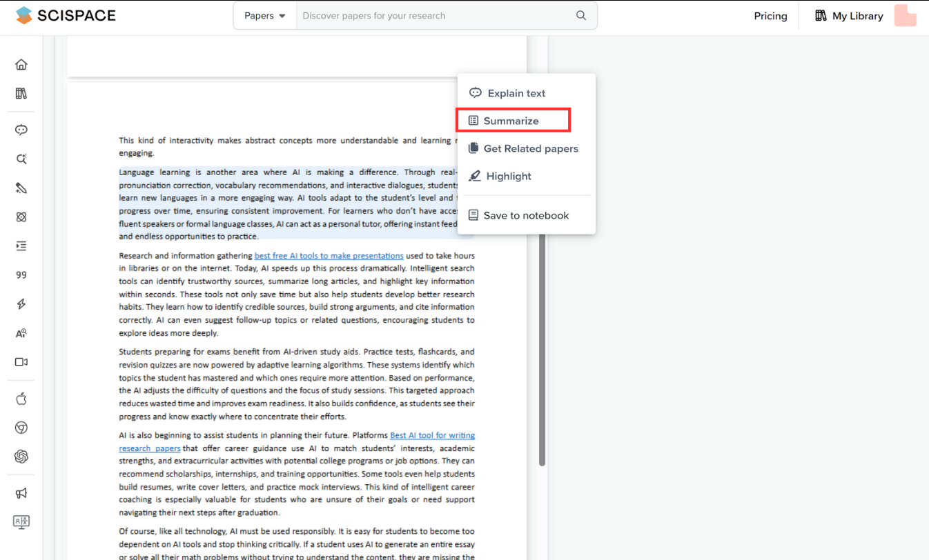Select Summarize in the popup menu
929x560 pixels.
[x=513, y=121]
